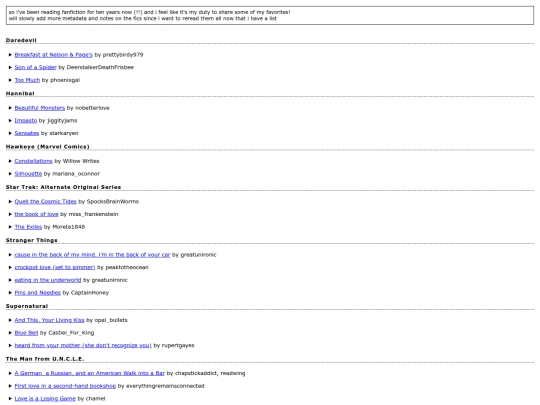Expand the Quell the Cosmic Tides entry arrow
This screenshot has height=405, width=540.
[10, 202]
